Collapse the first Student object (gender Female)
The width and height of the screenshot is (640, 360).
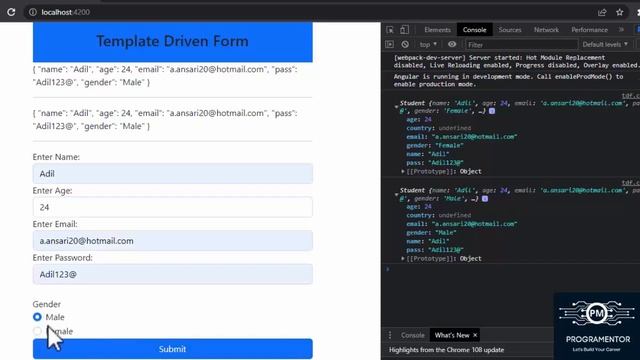pos(396,107)
